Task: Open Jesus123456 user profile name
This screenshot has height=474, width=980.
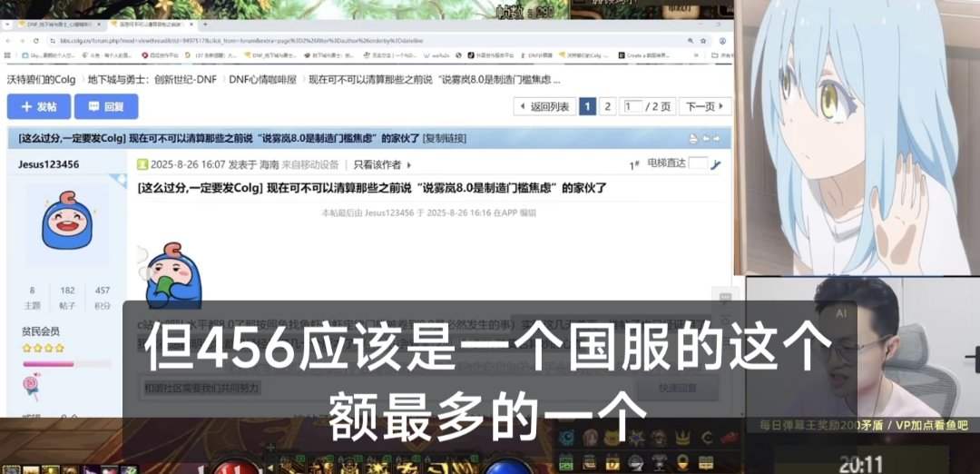Action: pyautogui.click(x=48, y=164)
